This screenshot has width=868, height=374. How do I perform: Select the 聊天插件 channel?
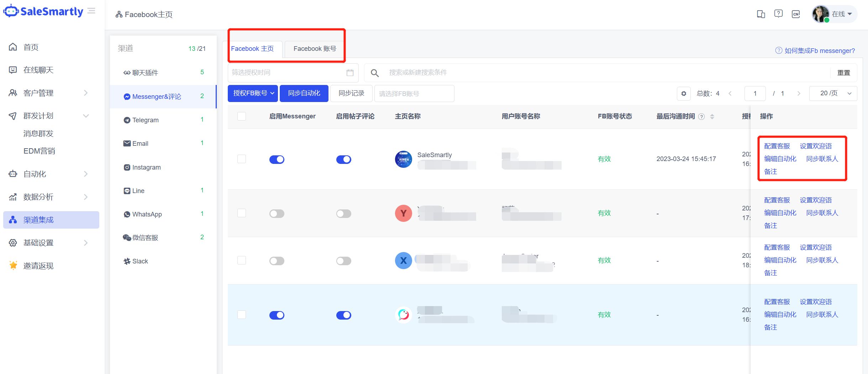tap(163, 73)
